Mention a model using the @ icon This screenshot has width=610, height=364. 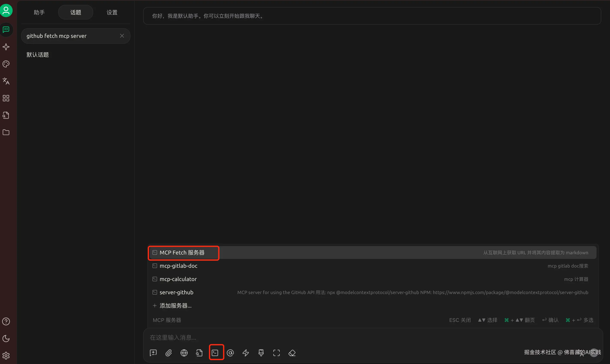[230, 353]
